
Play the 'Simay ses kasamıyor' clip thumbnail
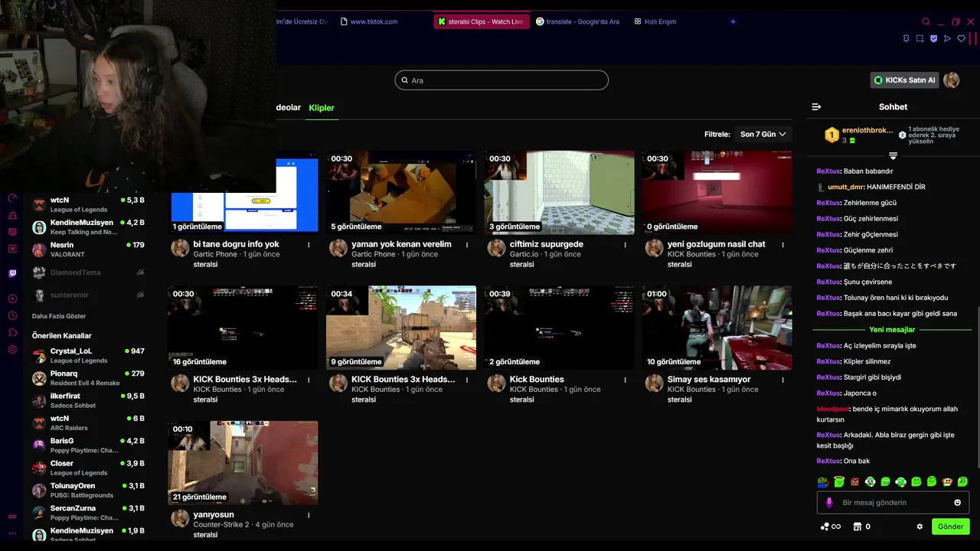coord(717,326)
